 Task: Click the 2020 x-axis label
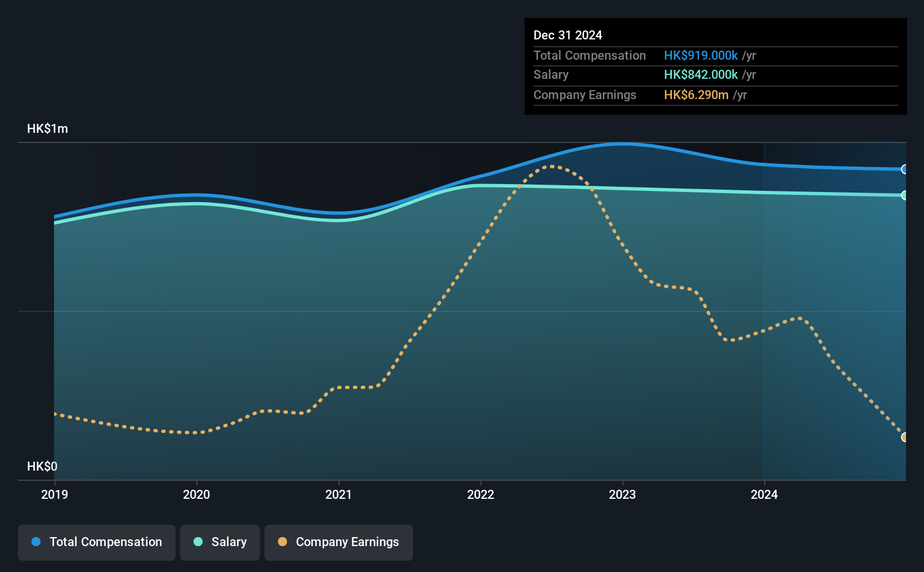[x=196, y=494]
